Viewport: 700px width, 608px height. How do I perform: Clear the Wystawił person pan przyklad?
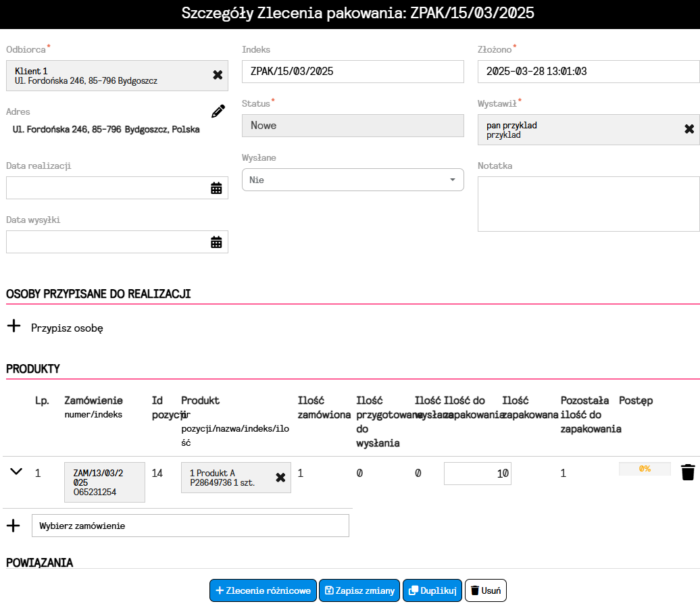[x=689, y=129]
